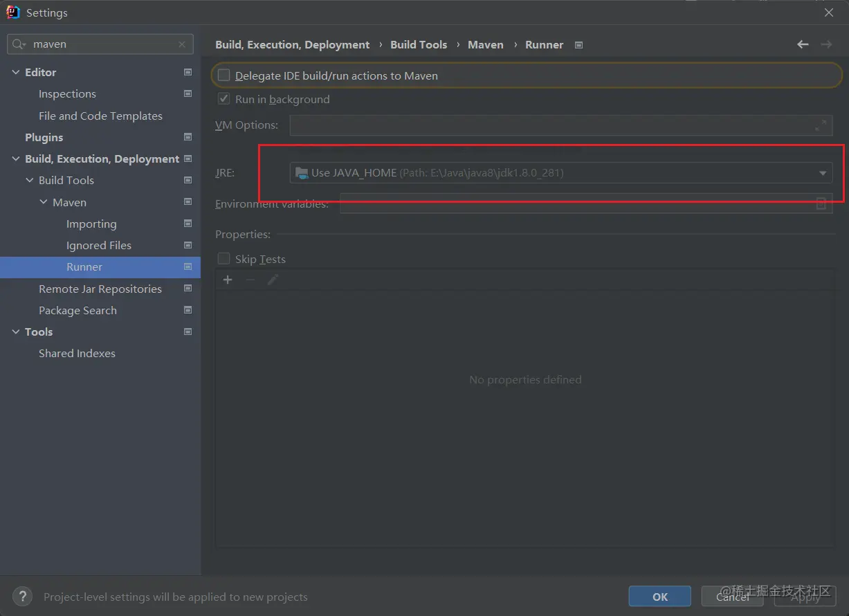Select File and Code Templates
The height and width of the screenshot is (616, 849).
[x=100, y=116]
